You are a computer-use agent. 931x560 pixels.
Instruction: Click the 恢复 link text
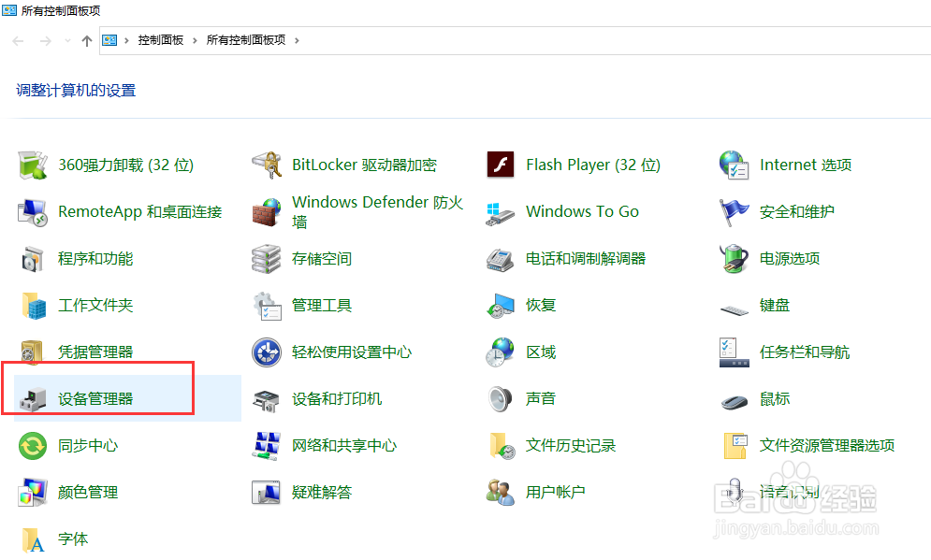click(540, 306)
